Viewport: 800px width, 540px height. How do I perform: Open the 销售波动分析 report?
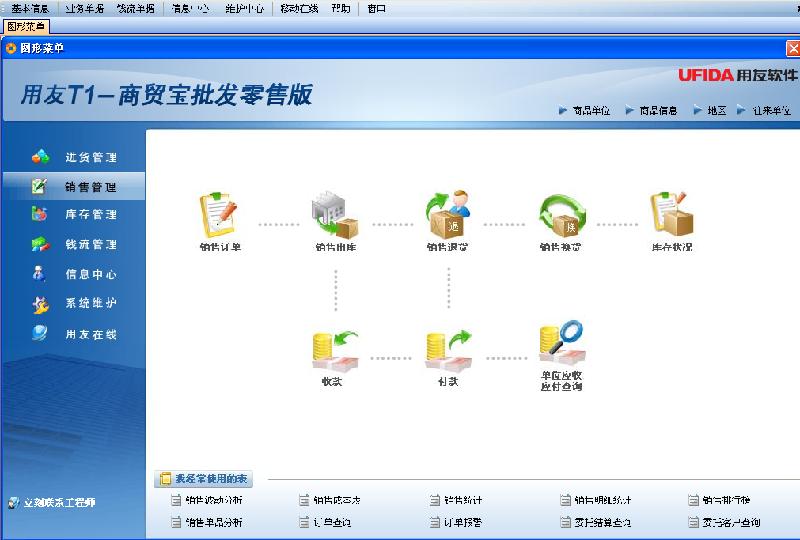tap(213, 500)
